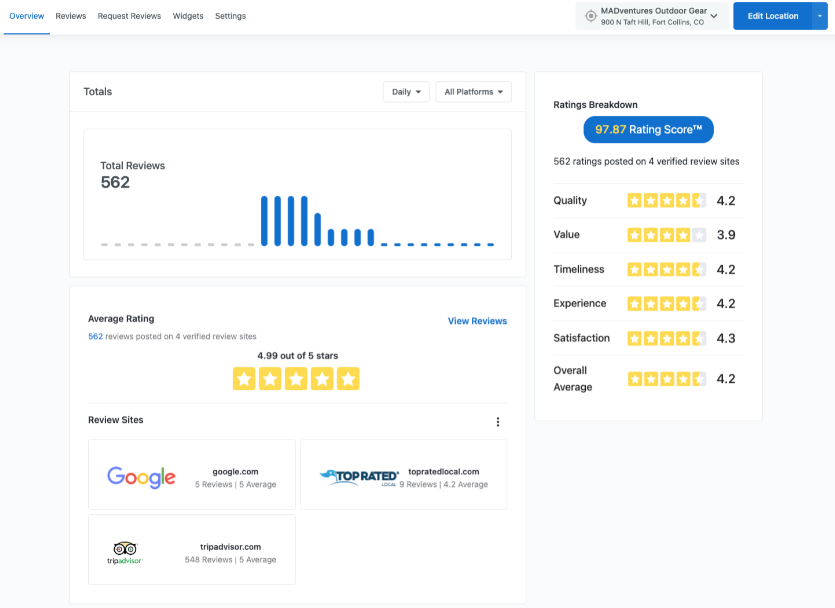Open the arrow next to Edit Location
The image size is (835, 608).
820,16
